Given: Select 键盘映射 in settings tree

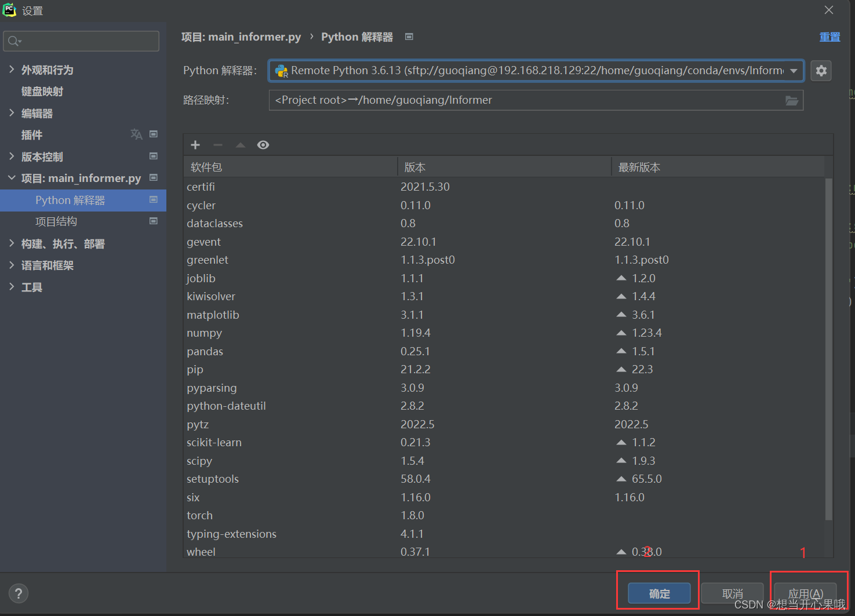Looking at the screenshot, I should tap(42, 92).
